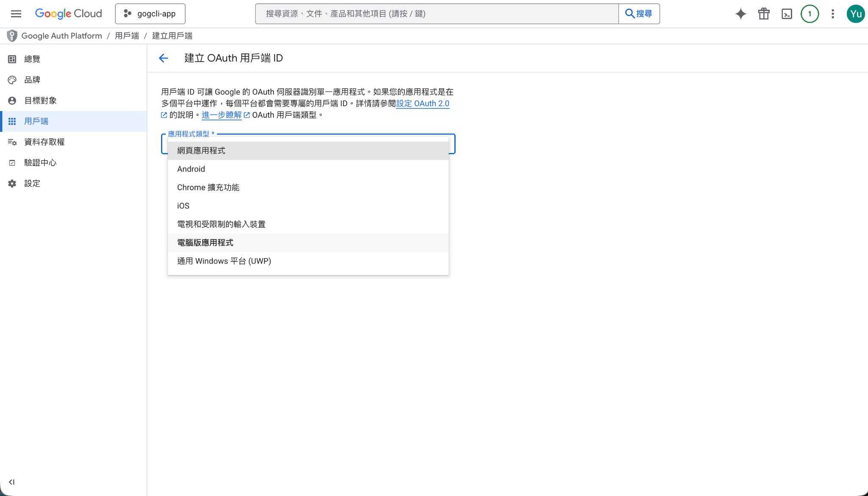This screenshot has height=496, width=868.
Task: Focus the top resource search field
Action: click(437, 14)
